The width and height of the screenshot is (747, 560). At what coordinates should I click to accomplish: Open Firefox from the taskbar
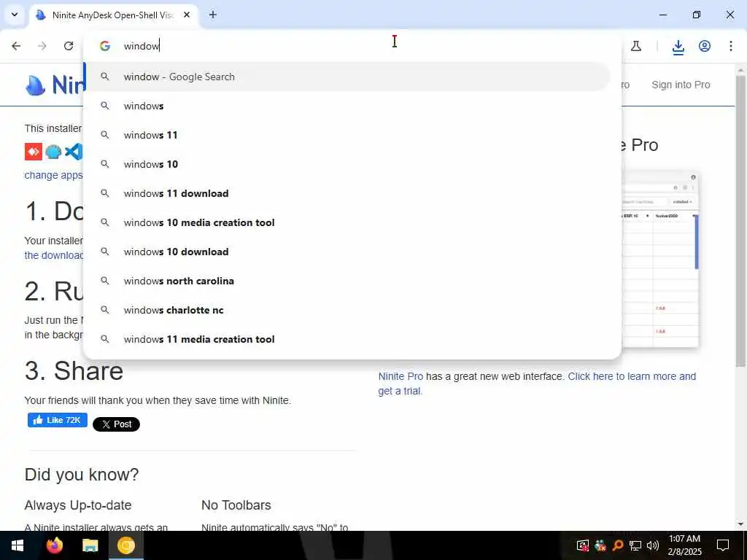click(54, 545)
